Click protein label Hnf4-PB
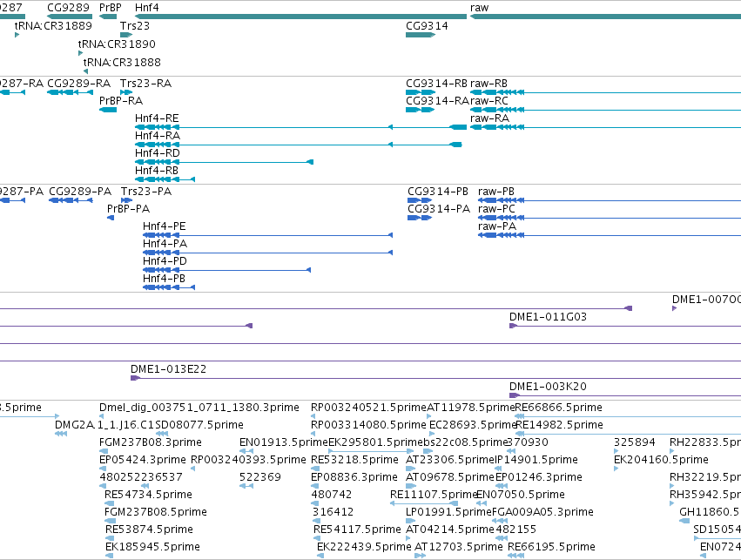 tap(164, 279)
